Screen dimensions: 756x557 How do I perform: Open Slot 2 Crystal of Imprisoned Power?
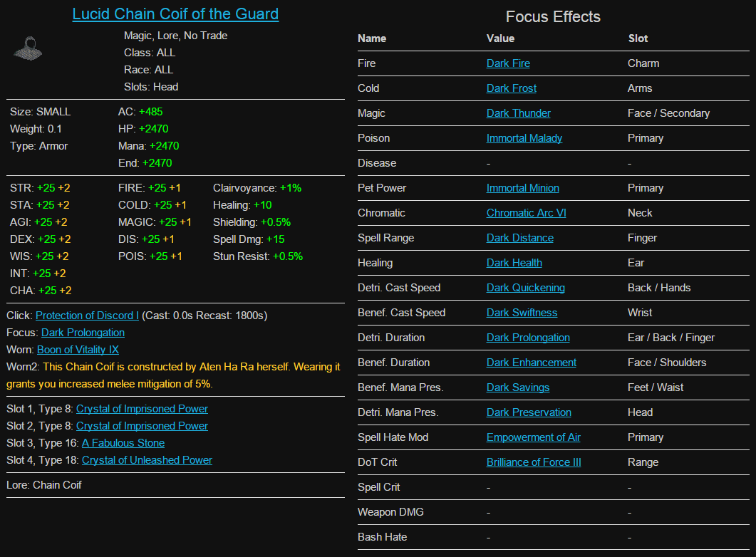(142, 426)
